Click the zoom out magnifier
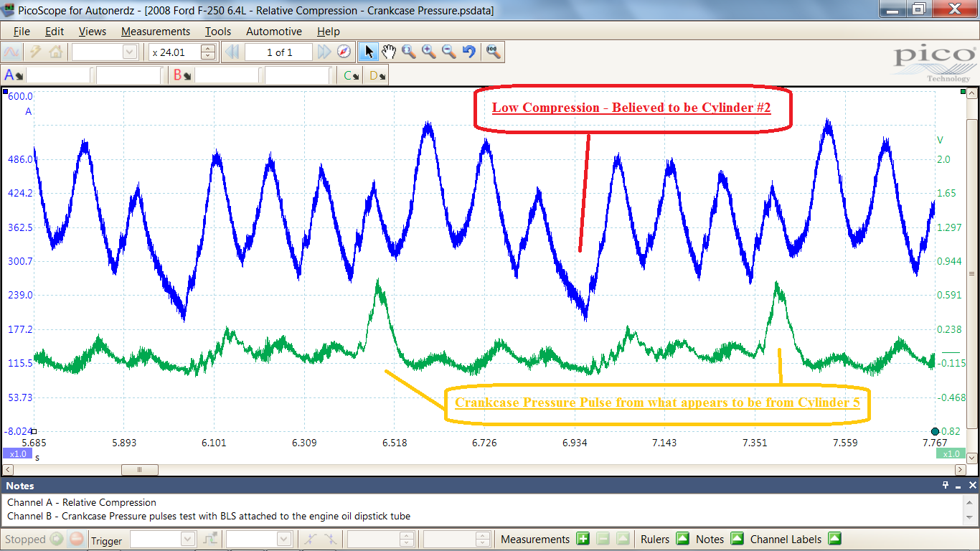Screen dimensions: 980x551 pyautogui.click(x=449, y=52)
